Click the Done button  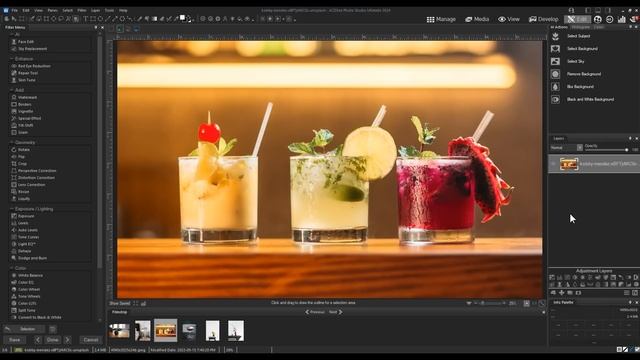52,340
